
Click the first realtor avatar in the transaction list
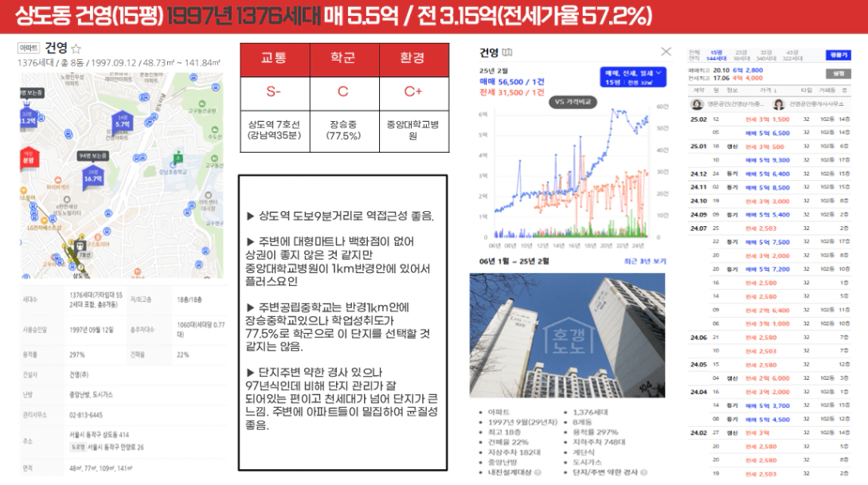(x=697, y=104)
